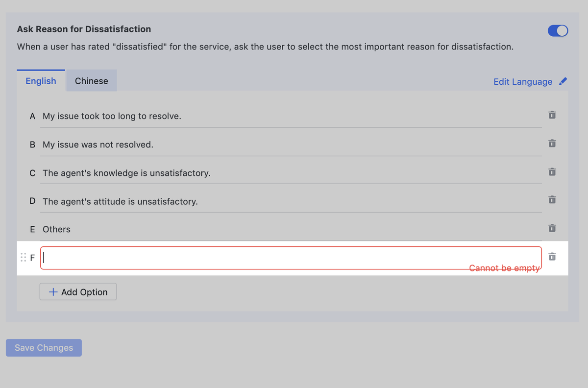Delete the 'Others' option E

(552, 228)
